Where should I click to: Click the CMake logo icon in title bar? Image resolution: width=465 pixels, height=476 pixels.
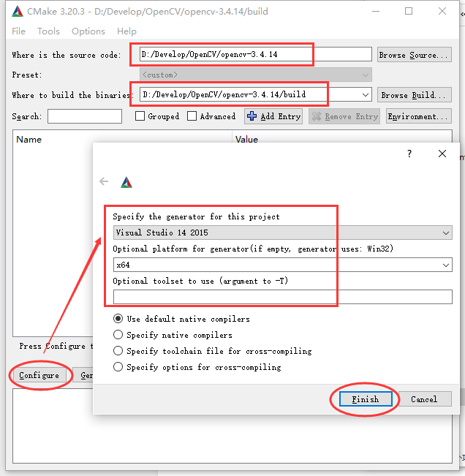coord(18,12)
